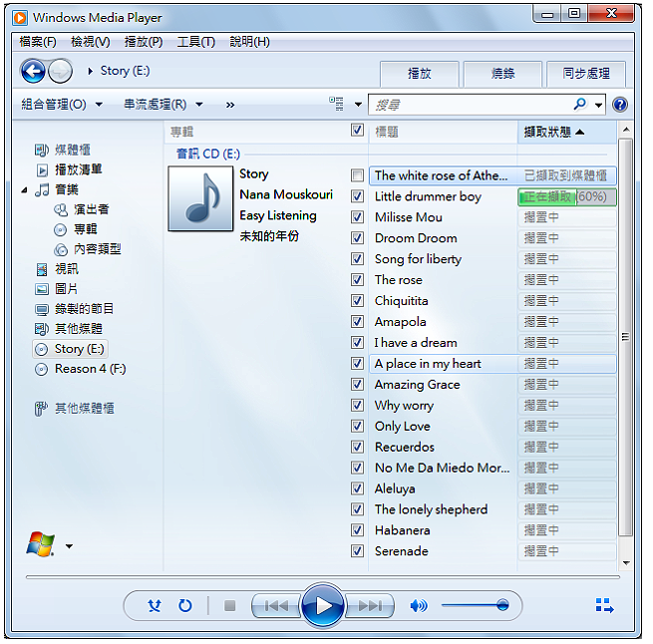Click the Previous track button
The image size is (653, 644).
point(276,605)
